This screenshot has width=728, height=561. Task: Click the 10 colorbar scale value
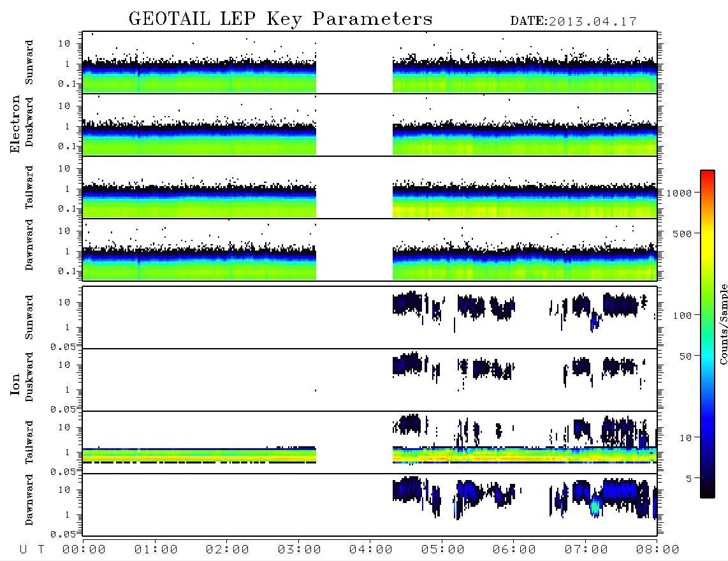click(685, 438)
